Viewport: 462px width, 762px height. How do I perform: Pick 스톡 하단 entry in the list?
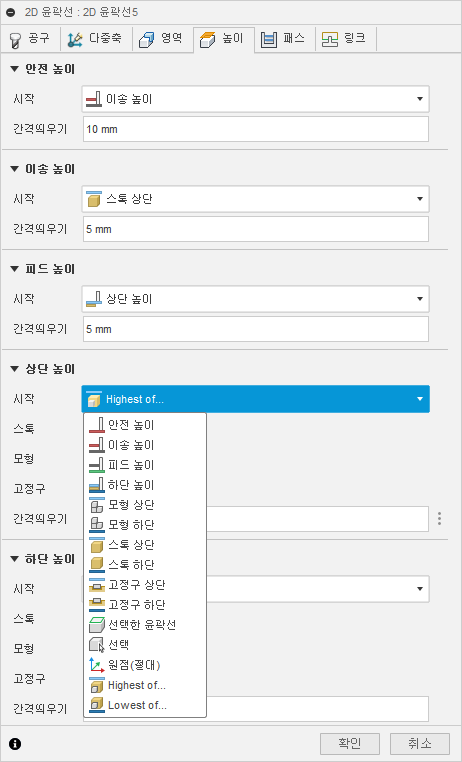(x=145, y=565)
